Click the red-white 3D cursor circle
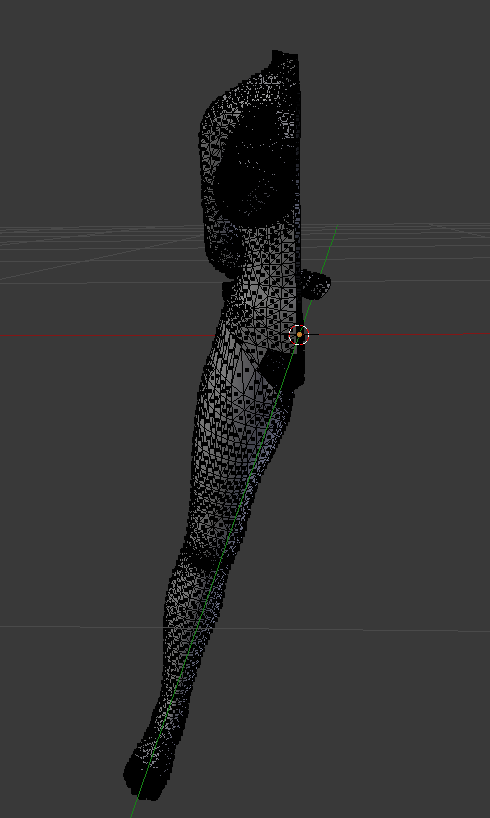The width and height of the screenshot is (490, 818). [x=299, y=334]
